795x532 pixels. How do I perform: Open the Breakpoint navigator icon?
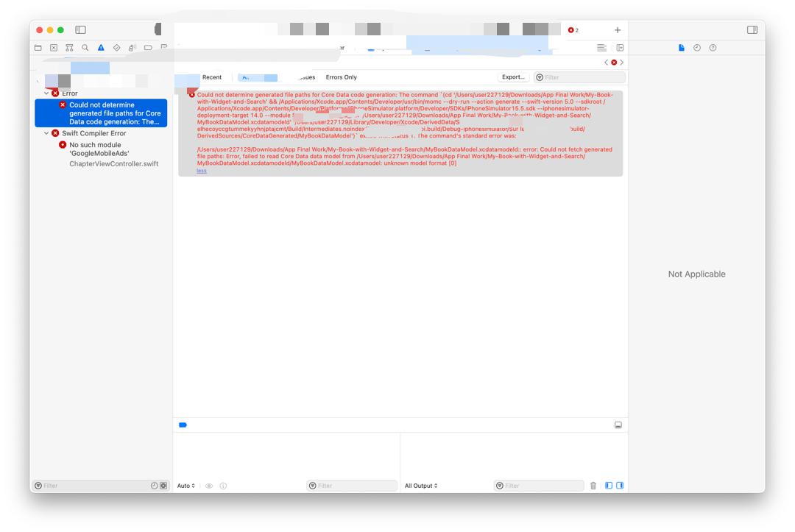[148, 48]
